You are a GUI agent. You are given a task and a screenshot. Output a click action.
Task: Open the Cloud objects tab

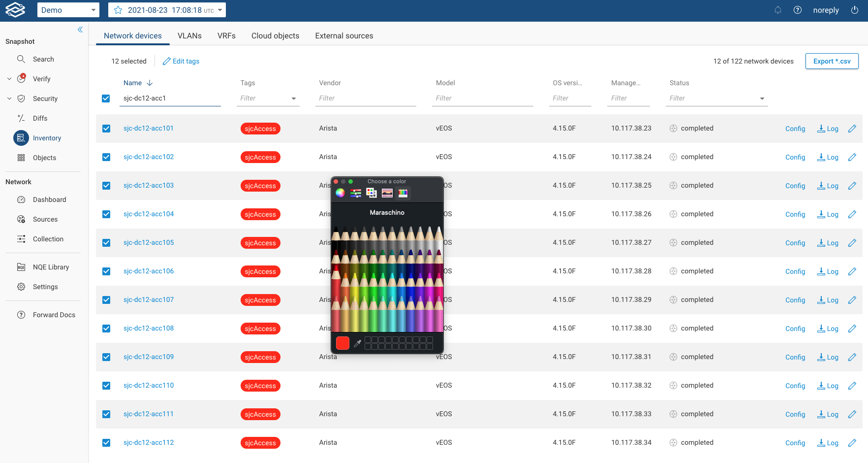click(x=275, y=36)
